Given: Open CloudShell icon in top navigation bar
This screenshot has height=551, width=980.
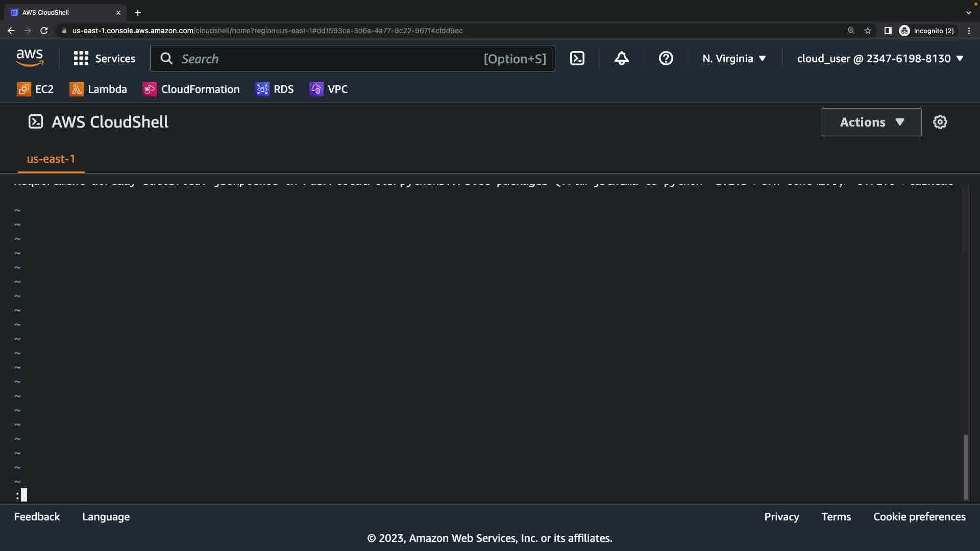Looking at the screenshot, I should click(x=577, y=59).
